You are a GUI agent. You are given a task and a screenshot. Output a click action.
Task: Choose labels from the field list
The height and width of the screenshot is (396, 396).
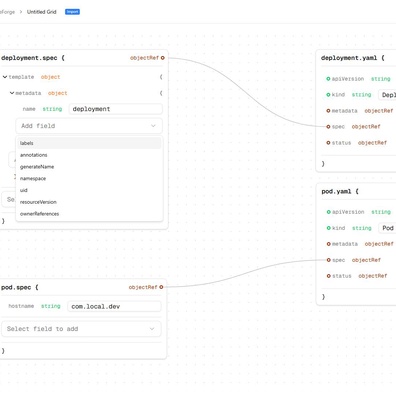coord(89,143)
